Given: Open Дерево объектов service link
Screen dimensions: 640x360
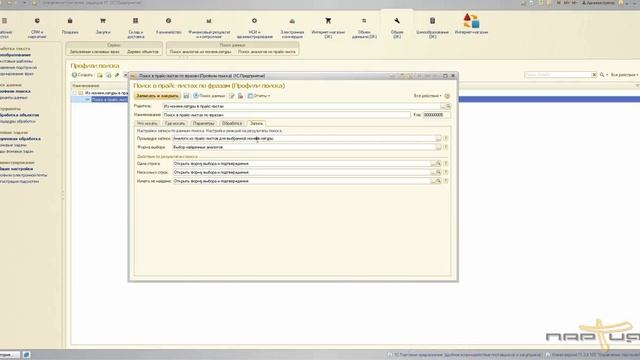Looking at the screenshot, I should (x=143, y=52).
